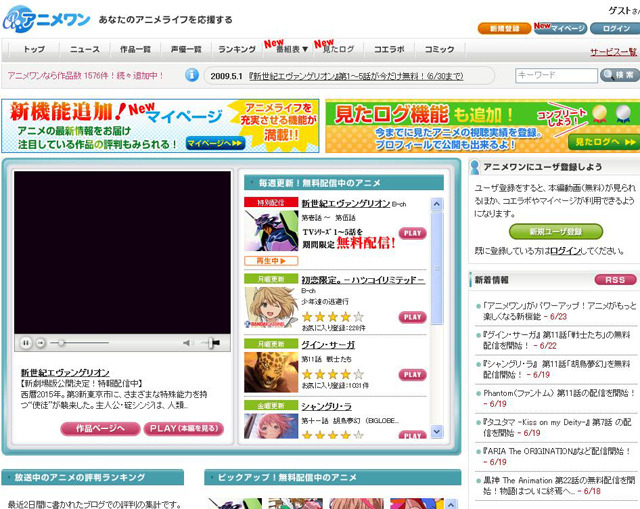The image size is (640, 509).
Task: Expand the 番組表 dropdown menu
Action: click(291, 49)
